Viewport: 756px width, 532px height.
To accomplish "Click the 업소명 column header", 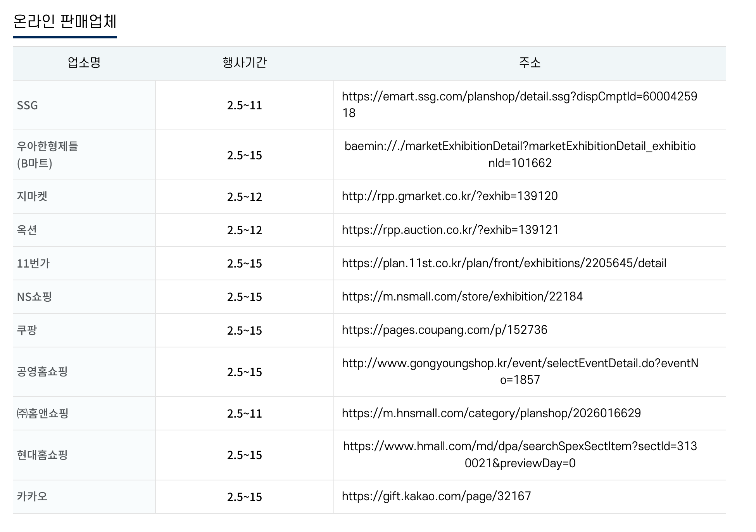I will tap(84, 63).
